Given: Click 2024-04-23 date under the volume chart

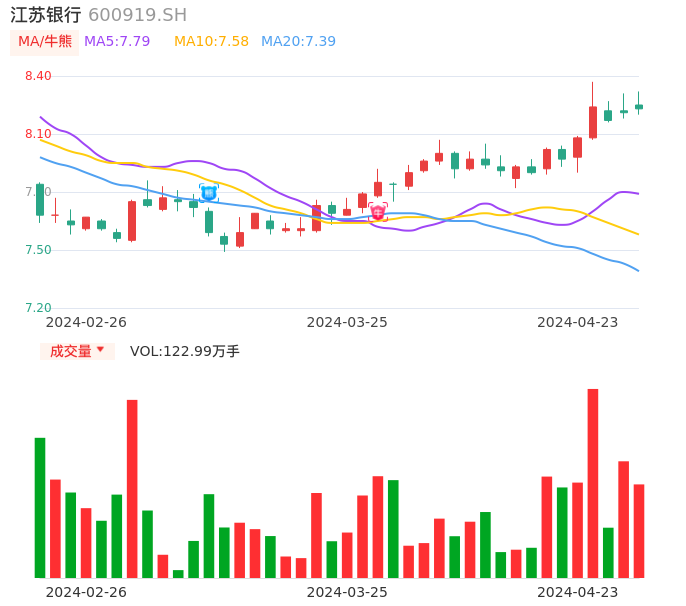Looking at the screenshot, I should [578, 591].
